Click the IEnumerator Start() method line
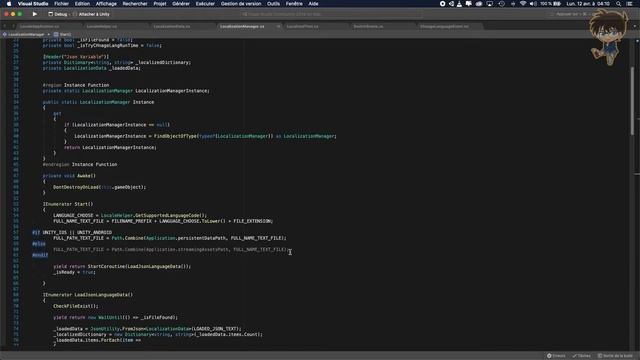 pos(68,204)
